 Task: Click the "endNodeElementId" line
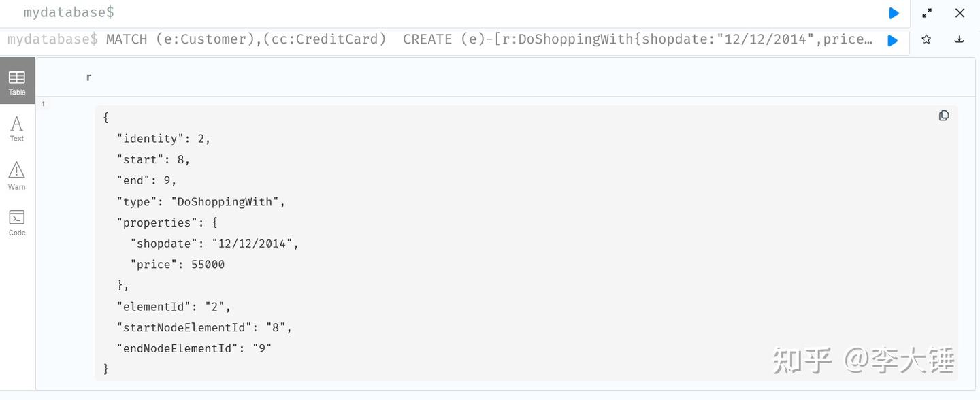(194, 348)
